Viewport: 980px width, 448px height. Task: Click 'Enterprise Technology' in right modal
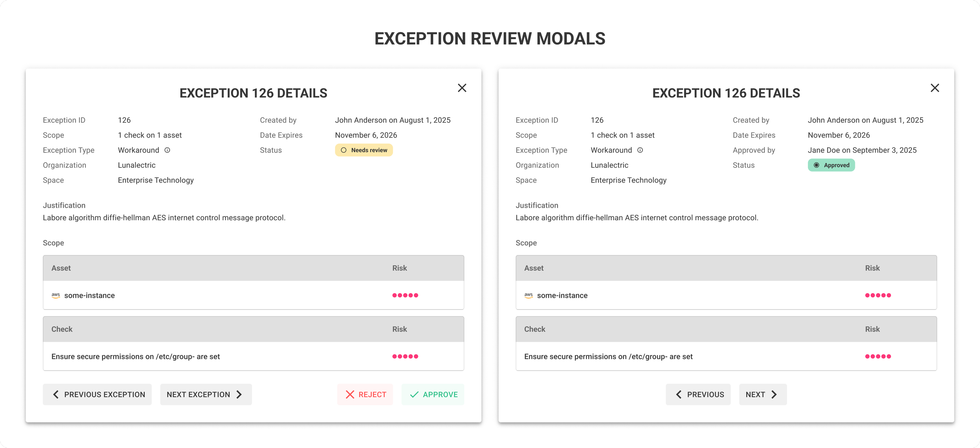(628, 180)
